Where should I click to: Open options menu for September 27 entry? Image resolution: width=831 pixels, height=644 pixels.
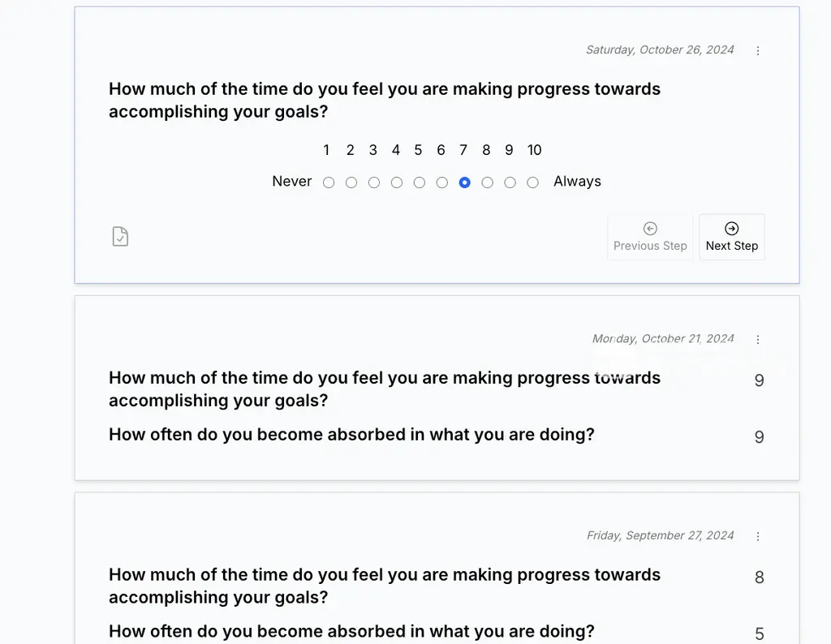pos(758,537)
